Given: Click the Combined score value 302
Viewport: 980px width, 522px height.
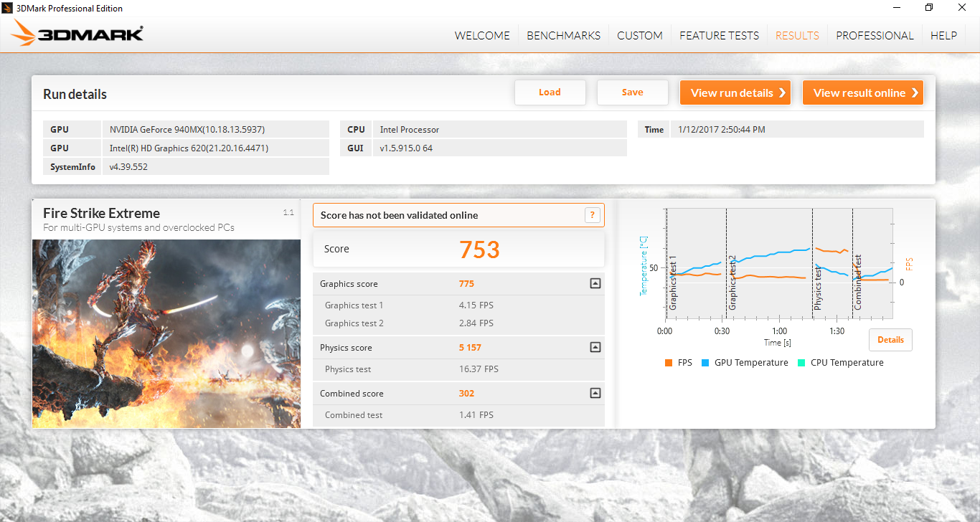Looking at the screenshot, I should [x=466, y=394].
